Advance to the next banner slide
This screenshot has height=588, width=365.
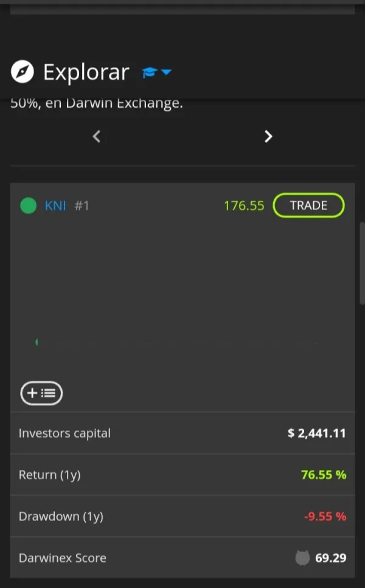[268, 136]
